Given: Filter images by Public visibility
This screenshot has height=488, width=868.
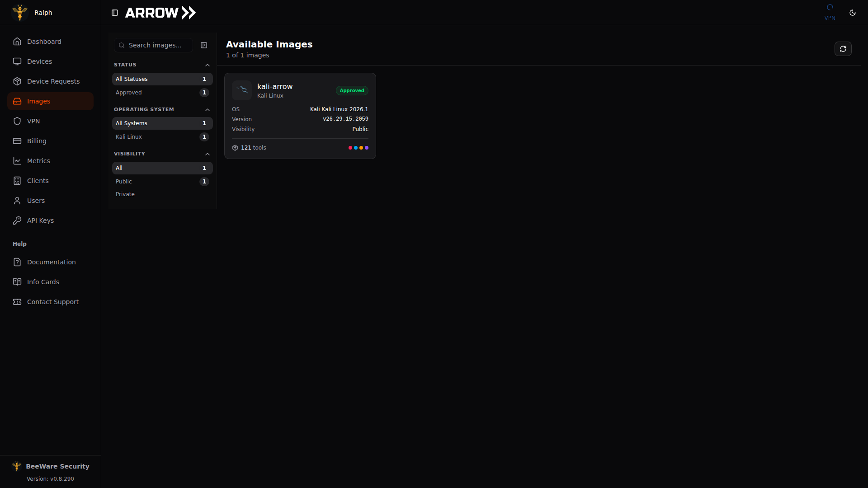Looking at the screenshot, I should click(162, 182).
